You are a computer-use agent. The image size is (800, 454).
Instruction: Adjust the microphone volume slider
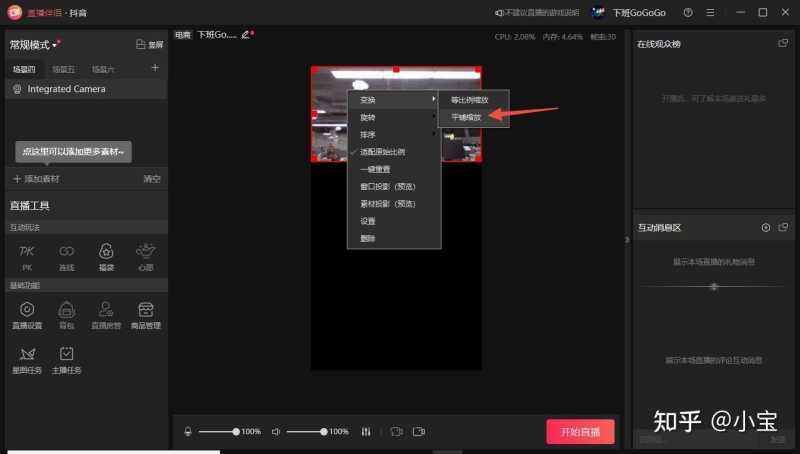[x=218, y=431]
